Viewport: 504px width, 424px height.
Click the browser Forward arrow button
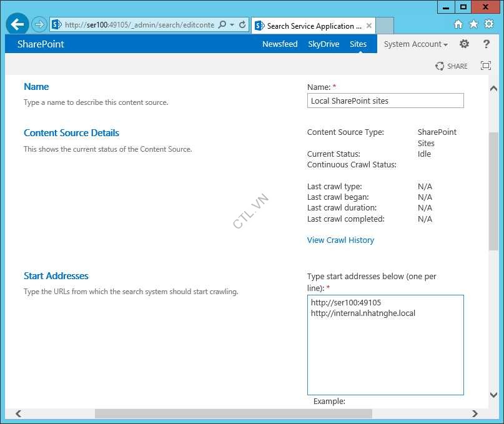coord(39,24)
